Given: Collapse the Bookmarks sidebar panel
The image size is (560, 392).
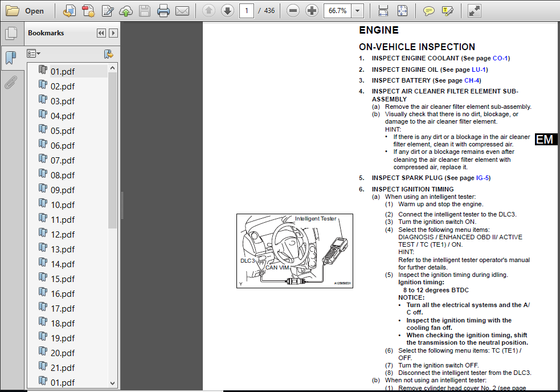Looking at the screenshot, I should (101, 33).
